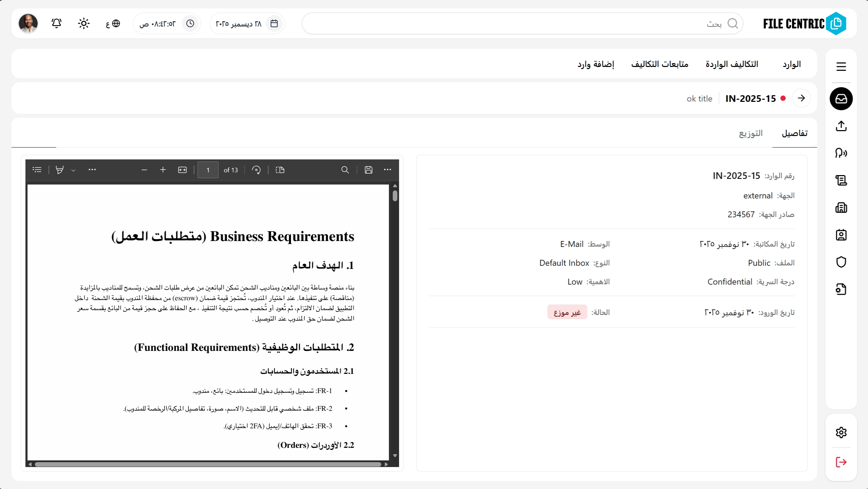Open the PDF table of contents
The width and height of the screenshot is (868, 489).
click(37, 170)
